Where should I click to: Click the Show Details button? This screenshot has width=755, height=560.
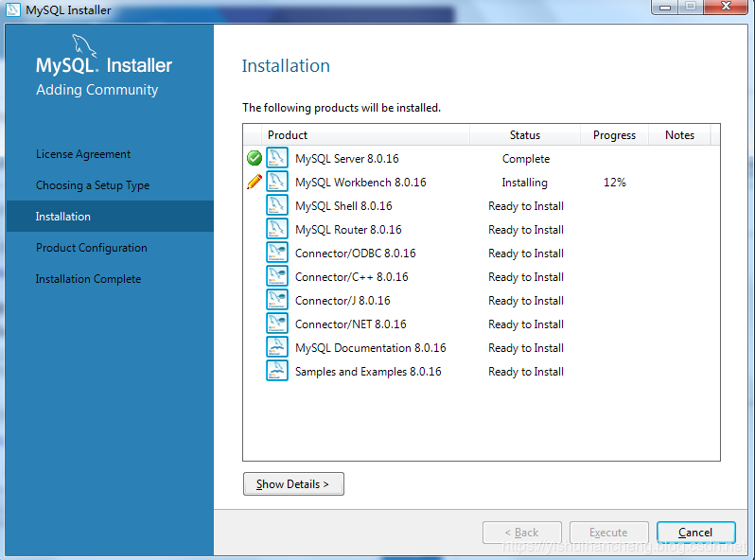(293, 484)
